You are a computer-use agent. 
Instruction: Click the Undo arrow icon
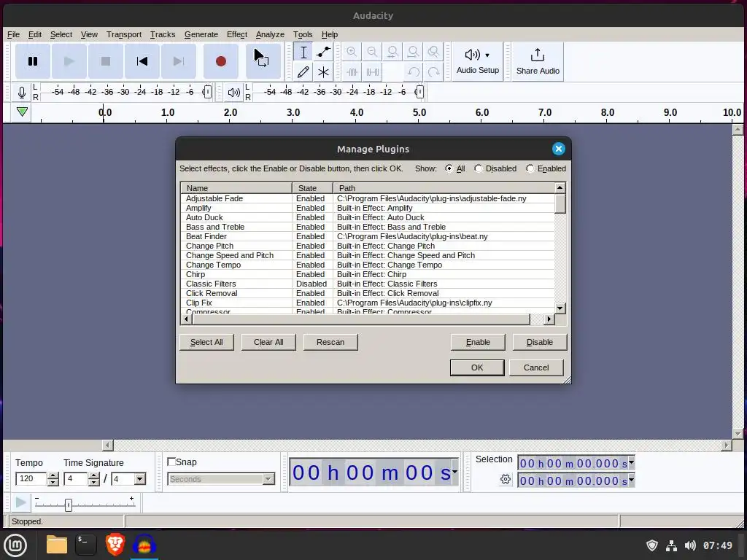[413, 72]
